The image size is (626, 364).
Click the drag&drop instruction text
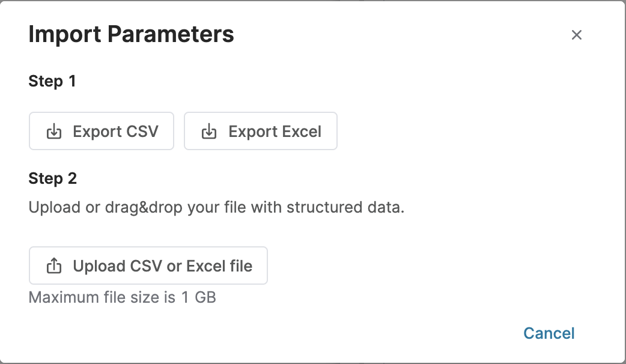(x=216, y=208)
